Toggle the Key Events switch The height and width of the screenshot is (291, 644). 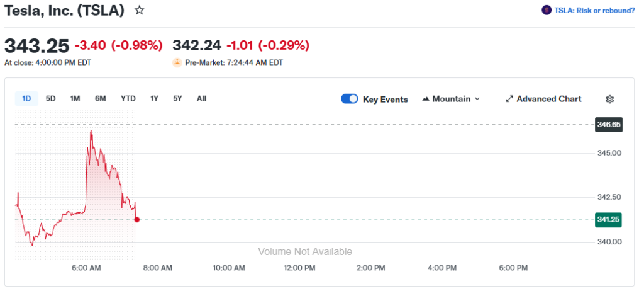point(350,99)
